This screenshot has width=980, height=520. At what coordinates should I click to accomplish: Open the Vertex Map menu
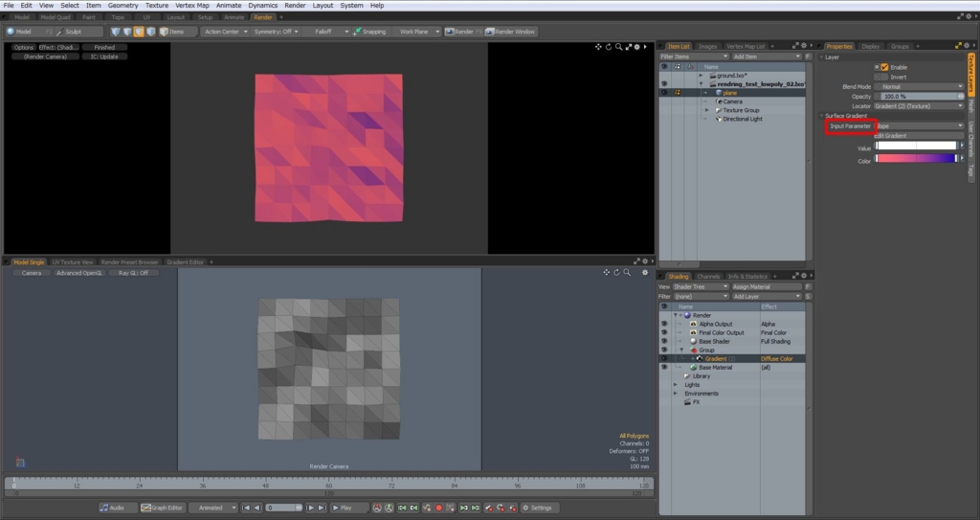pyautogui.click(x=191, y=5)
